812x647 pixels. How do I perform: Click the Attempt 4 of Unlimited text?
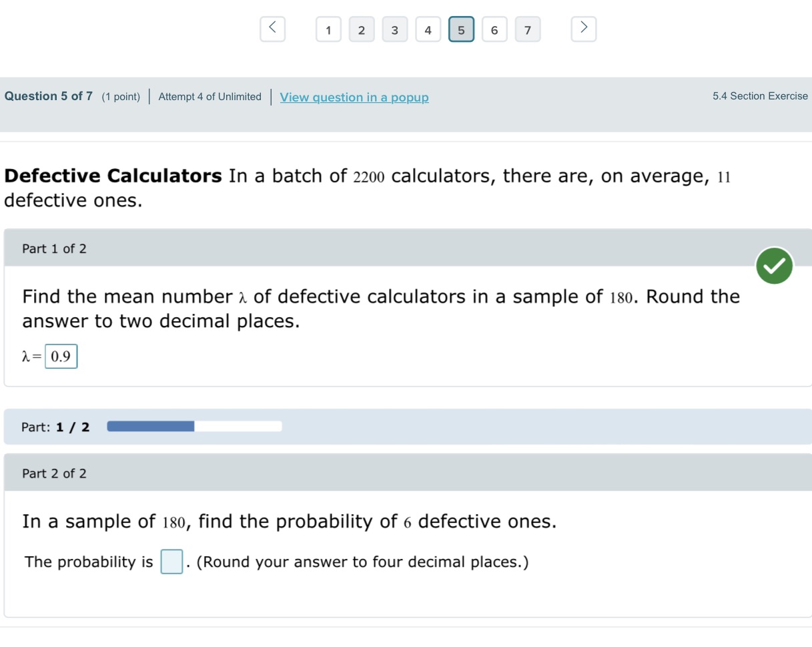(210, 97)
